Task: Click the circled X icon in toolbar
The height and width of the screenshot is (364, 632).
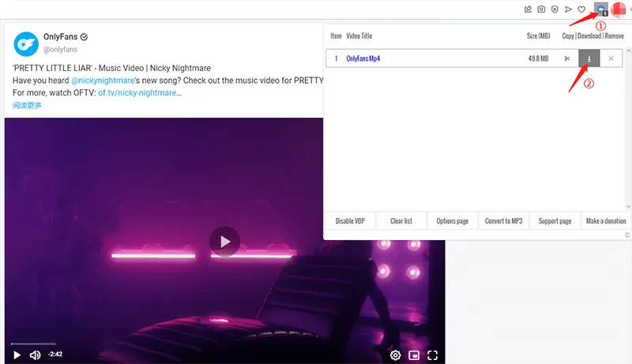Action: click(x=555, y=9)
